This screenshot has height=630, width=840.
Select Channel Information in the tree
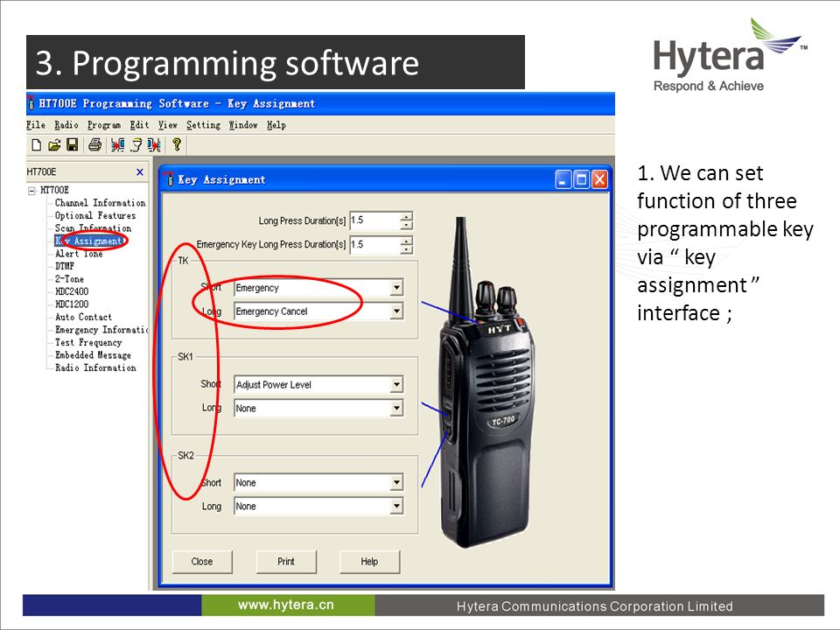pos(100,202)
